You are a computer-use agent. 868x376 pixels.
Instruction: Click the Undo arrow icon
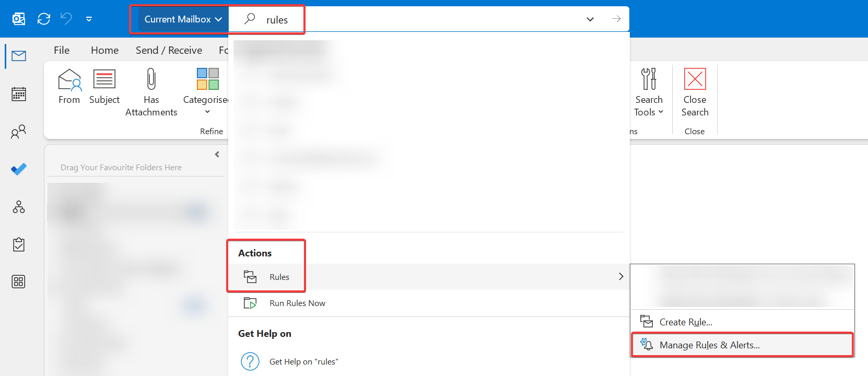tap(66, 19)
